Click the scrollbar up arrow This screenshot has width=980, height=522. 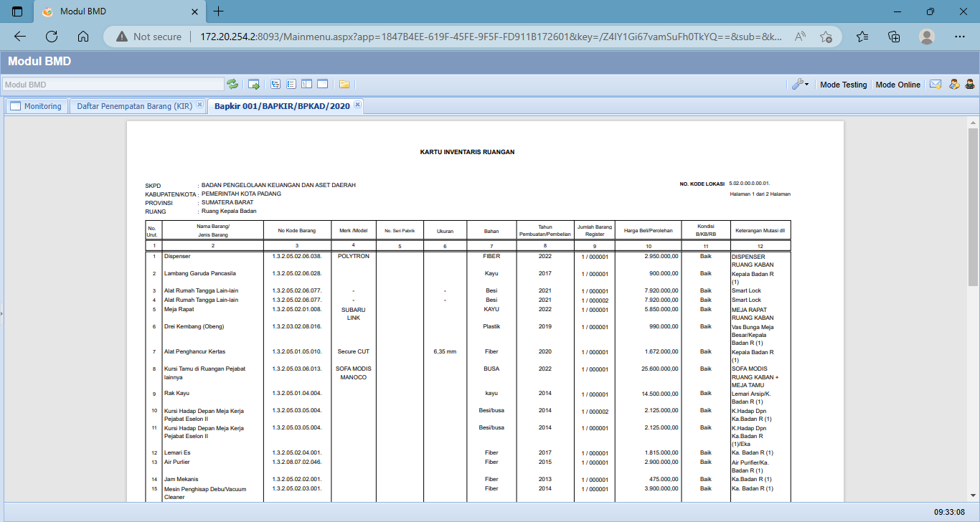pos(973,123)
